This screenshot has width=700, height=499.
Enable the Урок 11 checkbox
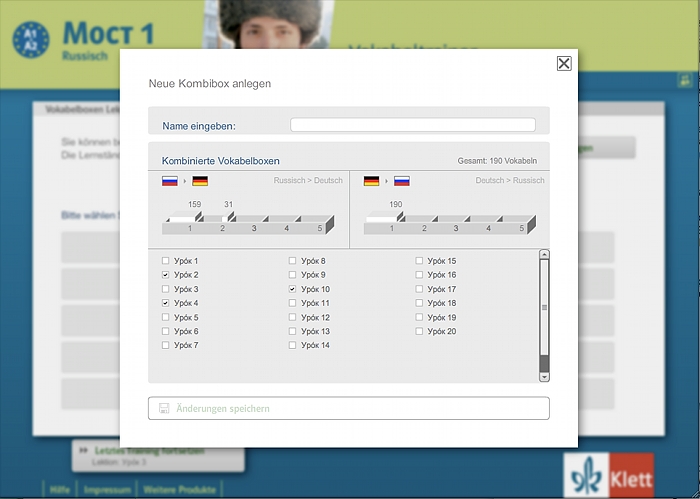coord(292,303)
